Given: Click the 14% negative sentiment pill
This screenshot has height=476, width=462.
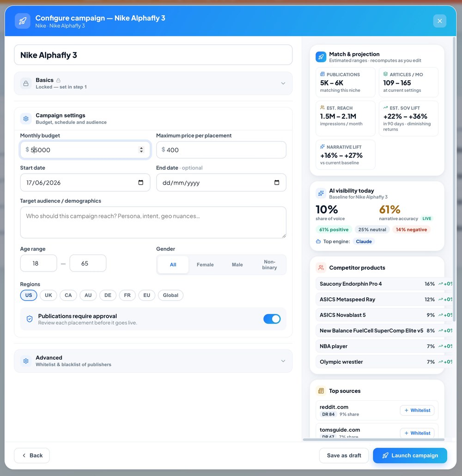Looking at the screenshot, I should pyautogui.click(x=411, y=229).
